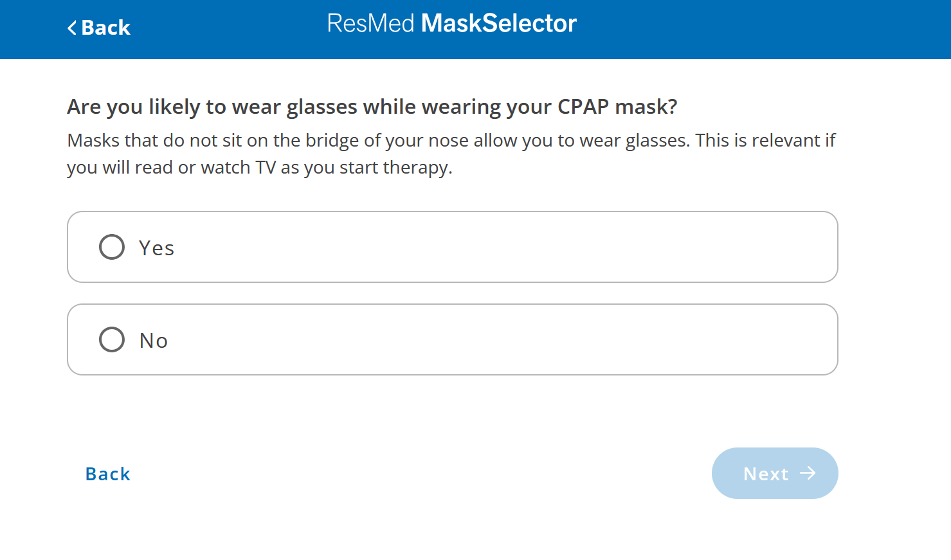Click the left-pointing arrow beside top Back label
951x560 pixels.
pyautogui.click(x=72, y=28)
